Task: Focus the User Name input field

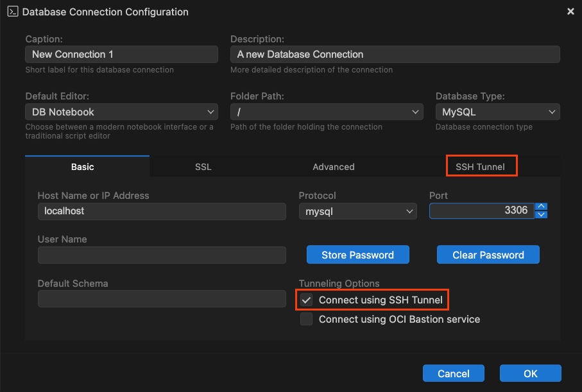Action: click(162, 255)
